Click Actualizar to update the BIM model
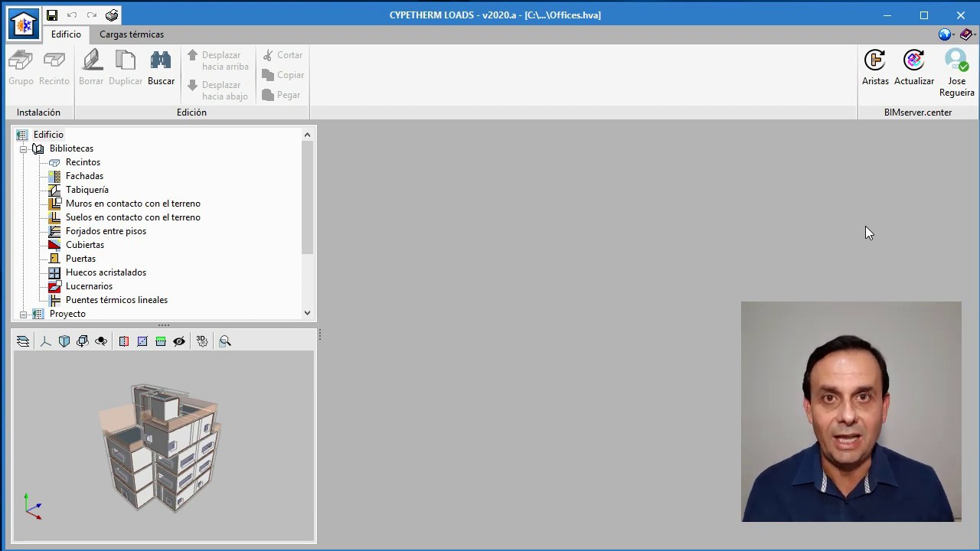 (914, 68)
